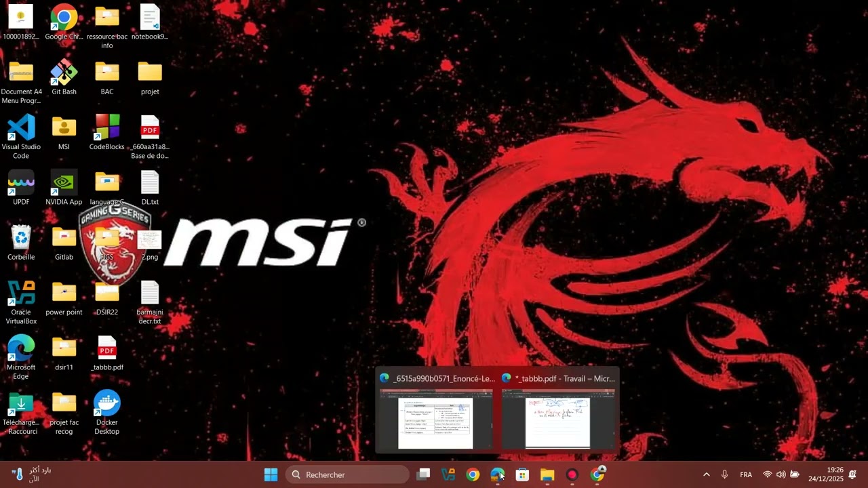
Task: Open VirtualBox from the taskbar
Action: coord(448,474)
